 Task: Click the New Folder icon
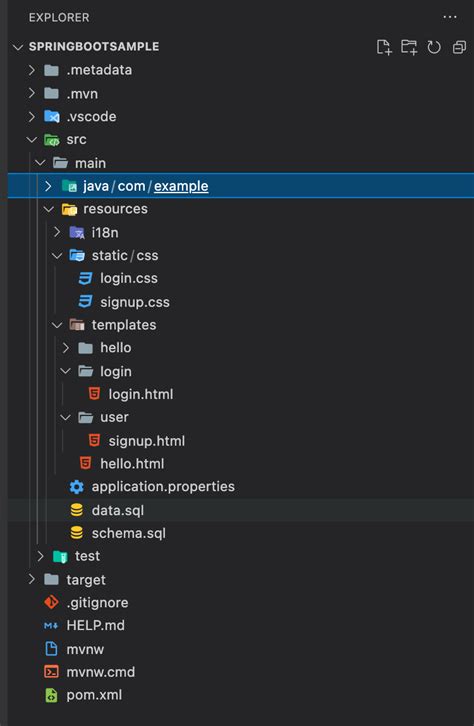(409, 47)
